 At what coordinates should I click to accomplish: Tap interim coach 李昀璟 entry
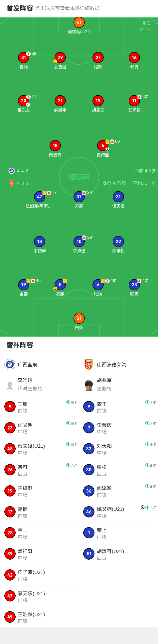coord(39,385)
